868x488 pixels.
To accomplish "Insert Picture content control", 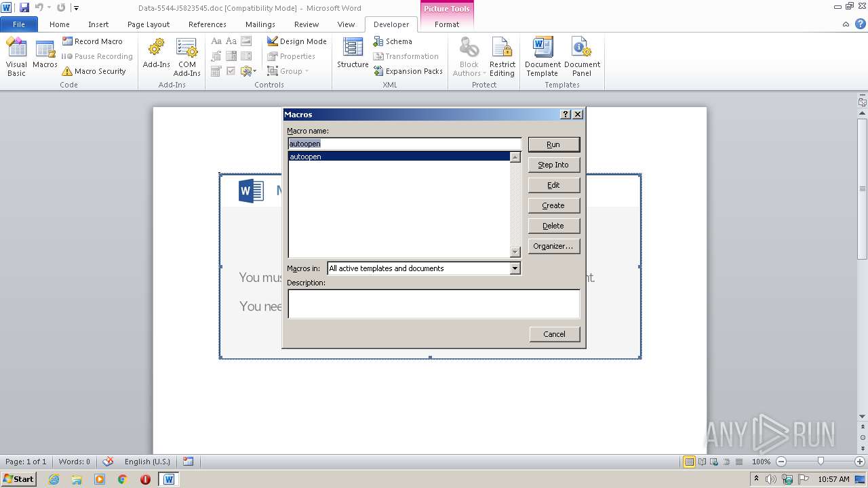I will (x=246, y=41).
